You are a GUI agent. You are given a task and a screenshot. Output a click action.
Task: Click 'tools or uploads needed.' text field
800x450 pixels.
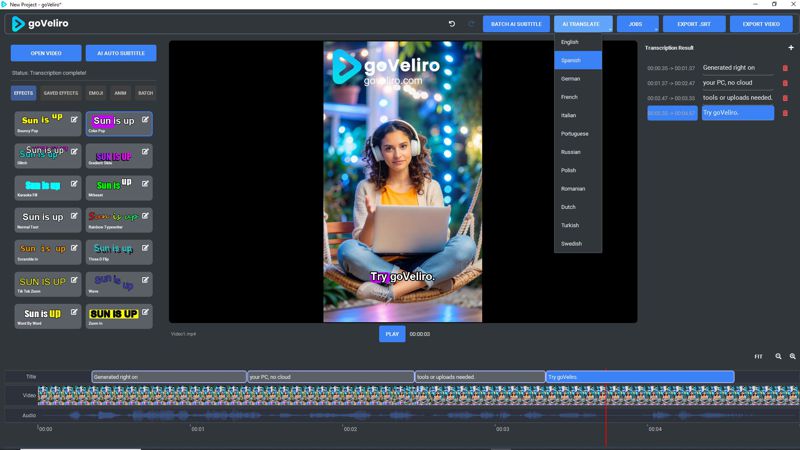(737, 97)
